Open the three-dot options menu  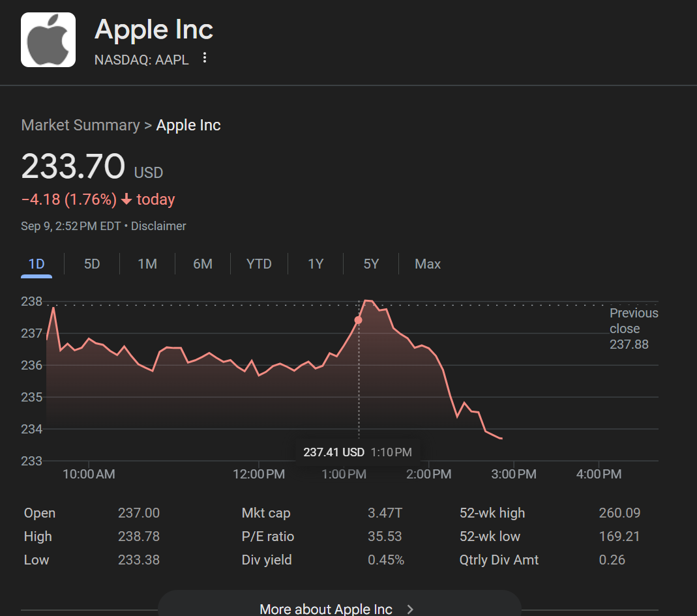coord(205,58)
